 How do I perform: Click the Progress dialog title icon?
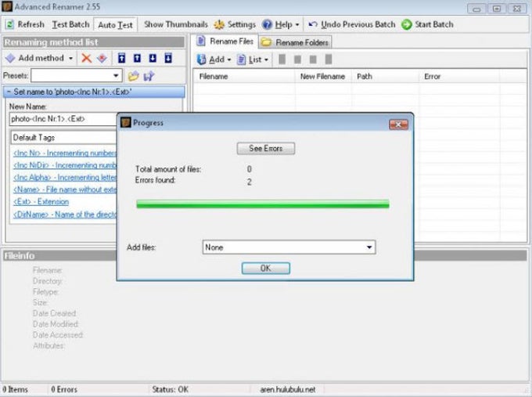(126, 123)
